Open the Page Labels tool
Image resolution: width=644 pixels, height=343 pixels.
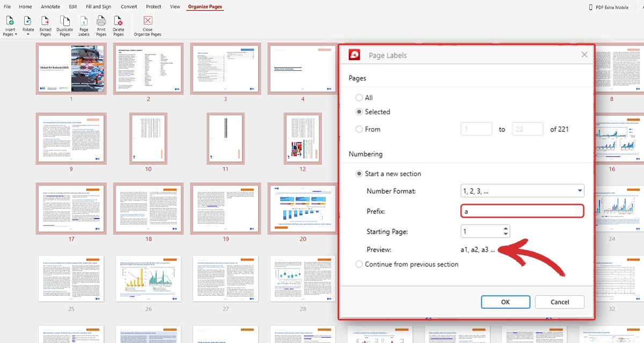(x=84, y=20)
